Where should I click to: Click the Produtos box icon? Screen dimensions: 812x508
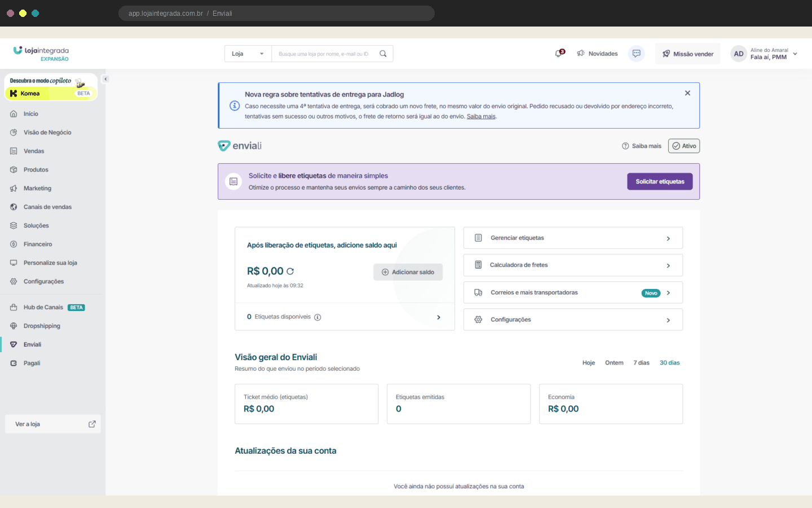[14, 170]
